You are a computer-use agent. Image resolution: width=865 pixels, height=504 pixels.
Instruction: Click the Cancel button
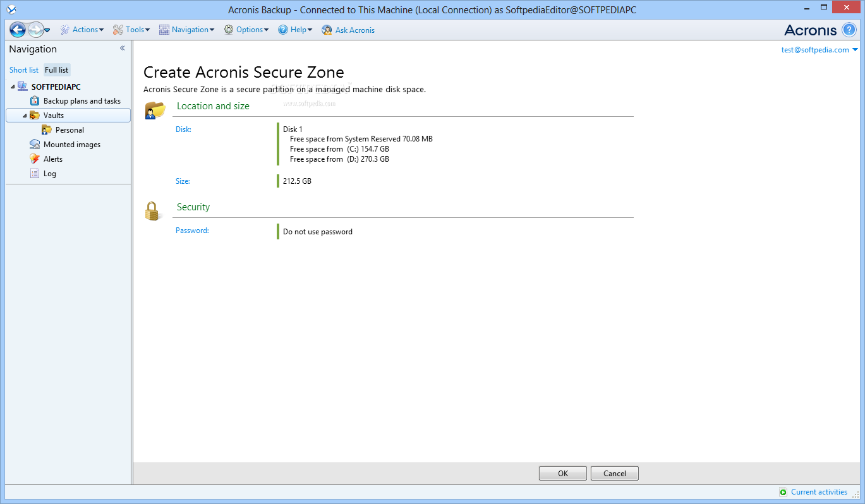click(x=615, y=474)
